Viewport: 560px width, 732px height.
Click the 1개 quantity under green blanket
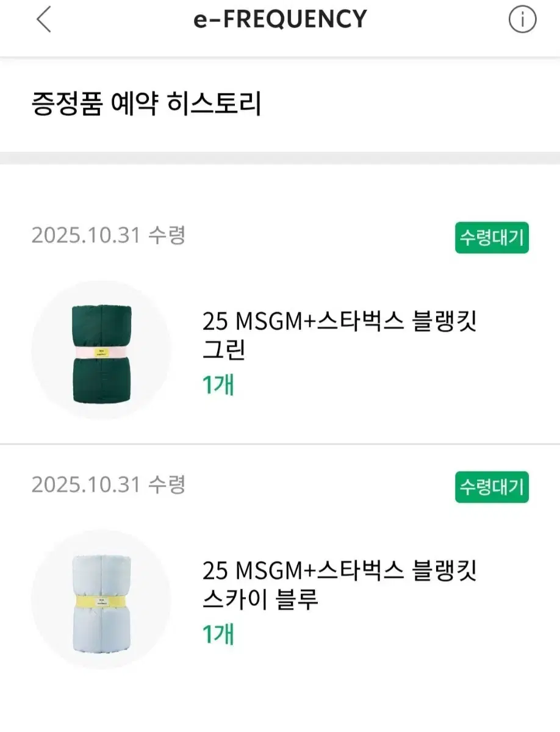pos(218,385)
